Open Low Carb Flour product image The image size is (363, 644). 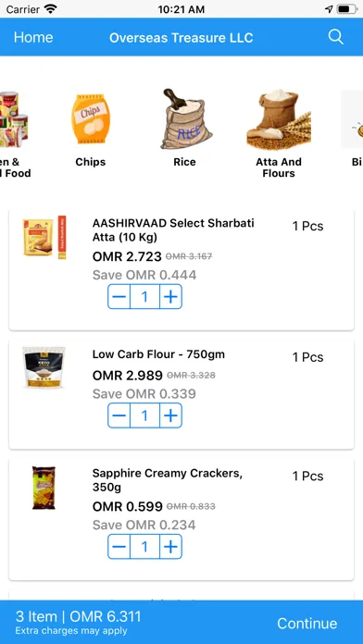point(44,367)
